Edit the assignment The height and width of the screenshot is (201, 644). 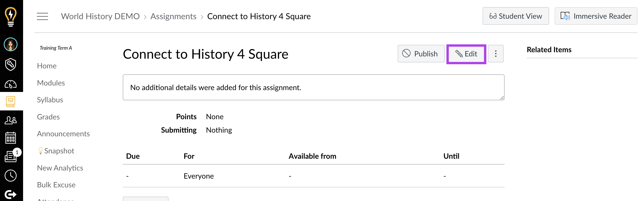[466, 54]
